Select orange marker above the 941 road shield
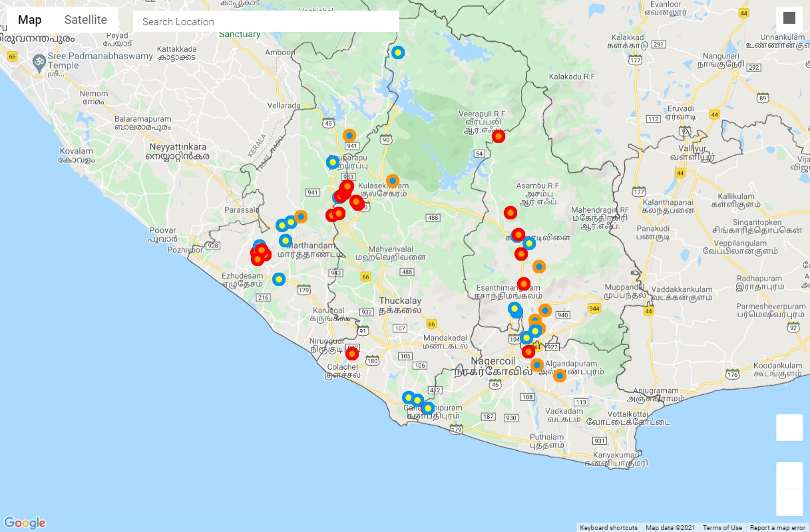This screenshot has height=532, width=810. tap(349, 136)
